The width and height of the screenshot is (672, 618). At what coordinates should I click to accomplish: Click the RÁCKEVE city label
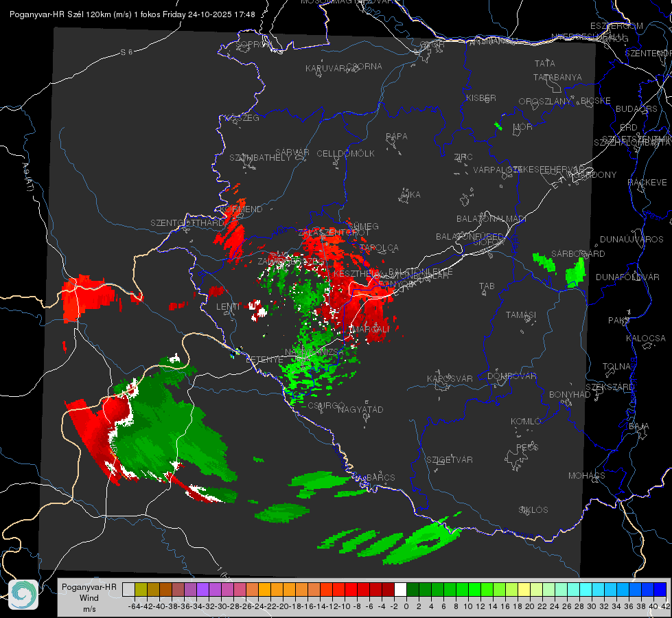[647, 183]
